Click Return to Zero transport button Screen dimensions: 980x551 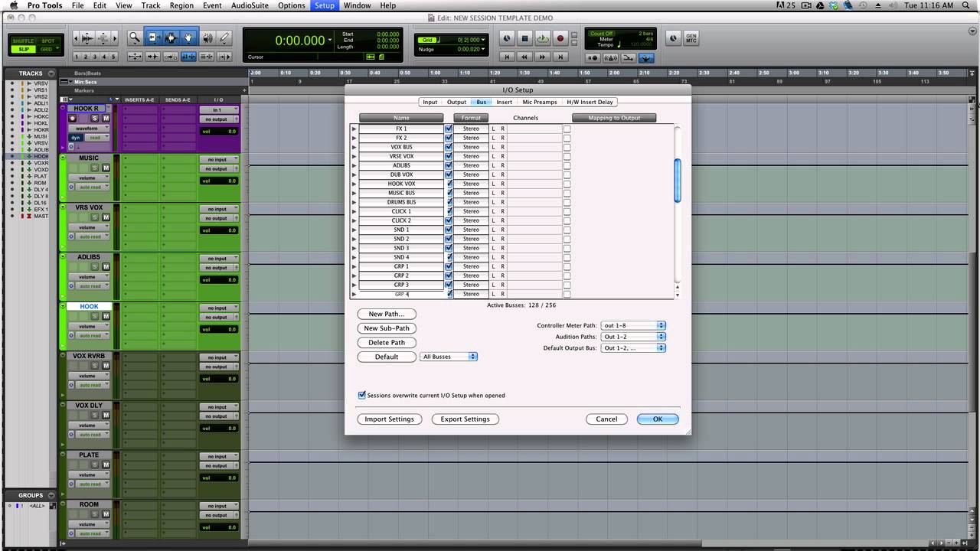click(x=506, y=57)
